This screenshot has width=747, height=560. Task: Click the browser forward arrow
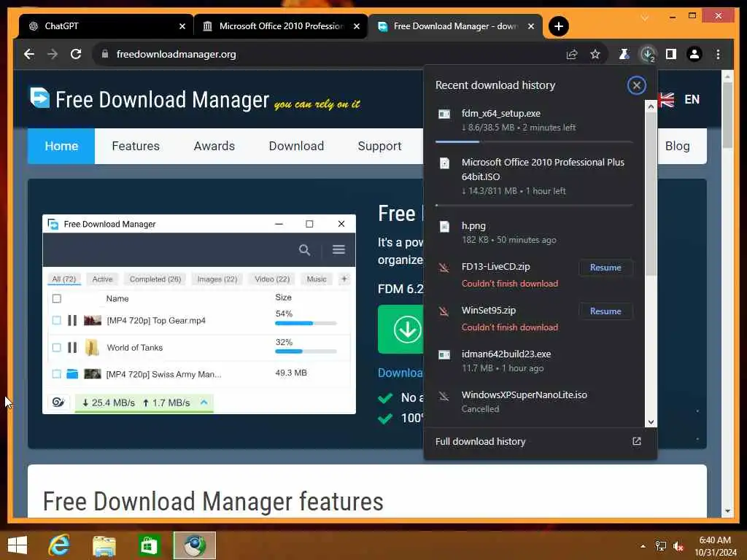pos(53,54)
